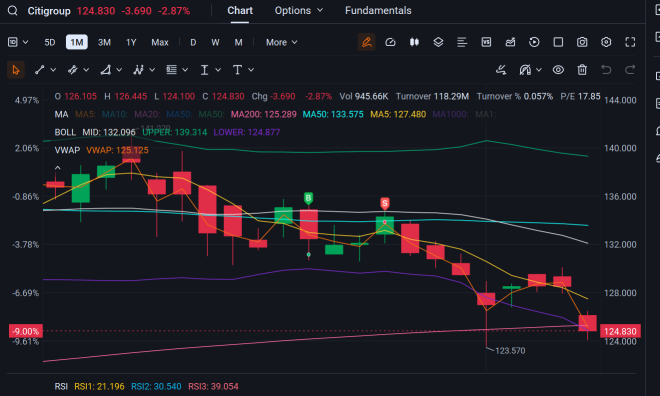The height and width of the screenshot is (396, 660).
Task: Select the trend line drawing tool
Action: point(40,70)
